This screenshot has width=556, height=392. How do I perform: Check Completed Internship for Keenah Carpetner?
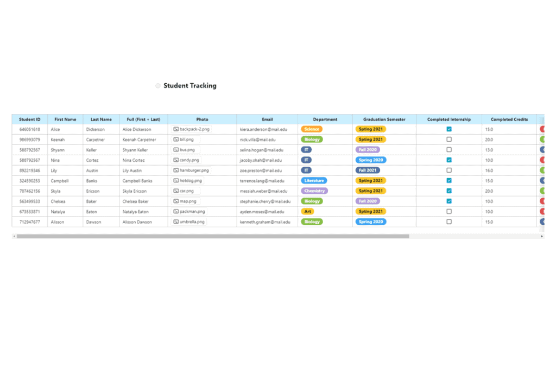[x=449, y=140]
